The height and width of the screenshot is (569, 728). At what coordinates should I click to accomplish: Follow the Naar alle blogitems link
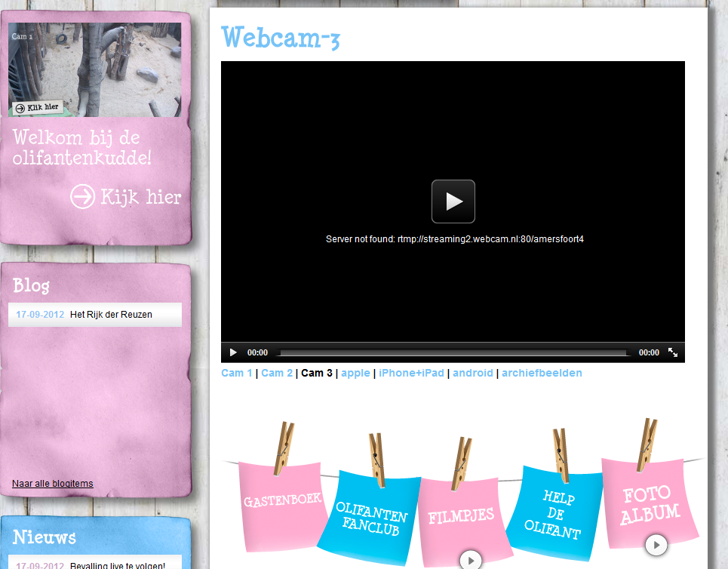53,484
